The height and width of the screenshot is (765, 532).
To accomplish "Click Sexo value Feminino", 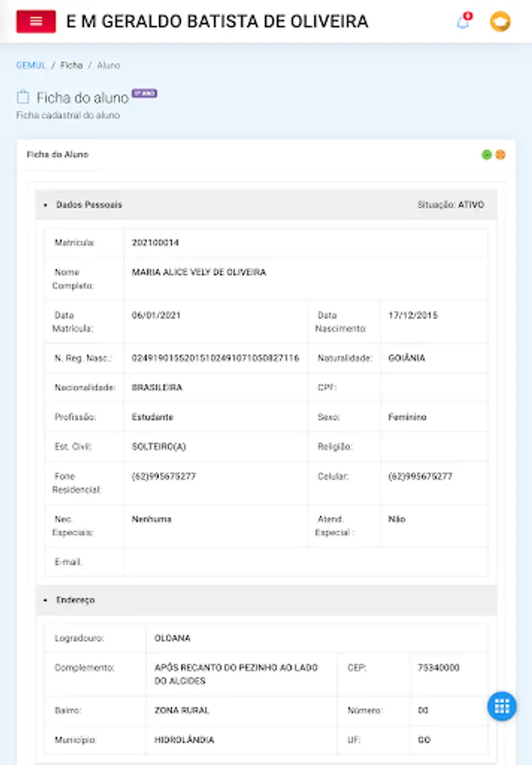I will point(407,417).
